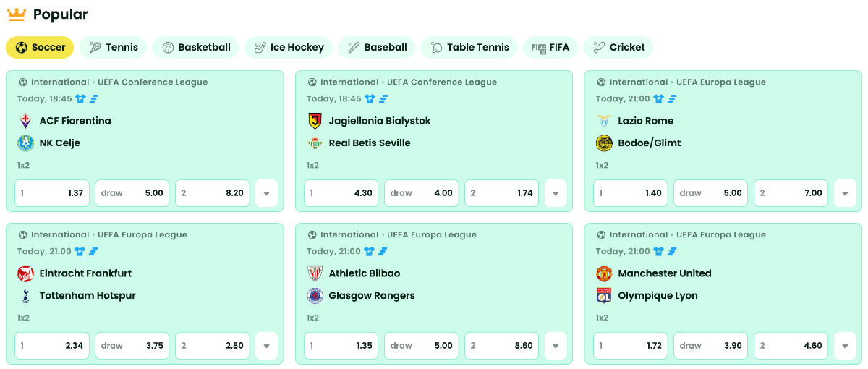Click the Glasgow Rangers club crest
The height and width of the screenshot is (369, 868).
coord(315,296)
